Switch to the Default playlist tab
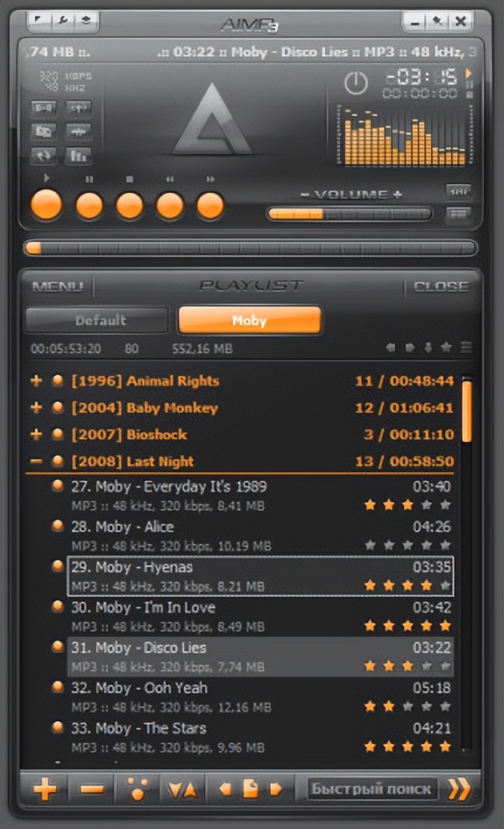Image resolution: width=504 pixels, height=829 pixels. (x=97, y=320)
